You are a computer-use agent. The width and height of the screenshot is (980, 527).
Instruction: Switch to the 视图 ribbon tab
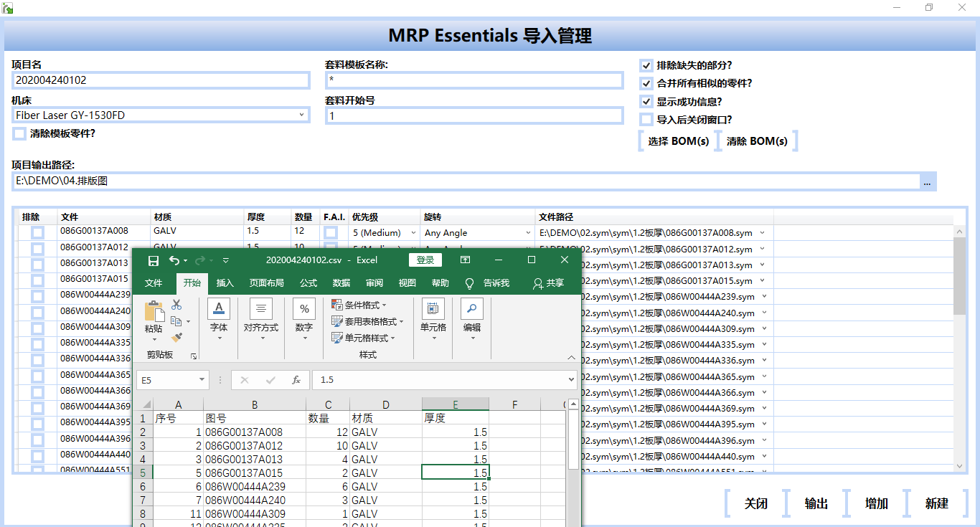(407, 283)
